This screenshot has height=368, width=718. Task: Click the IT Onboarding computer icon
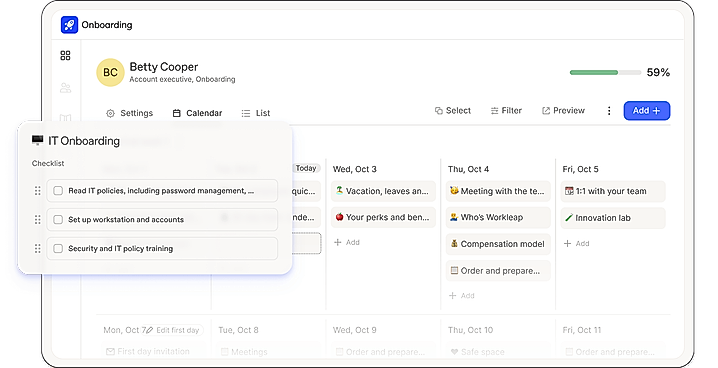[x=38, y=140]
